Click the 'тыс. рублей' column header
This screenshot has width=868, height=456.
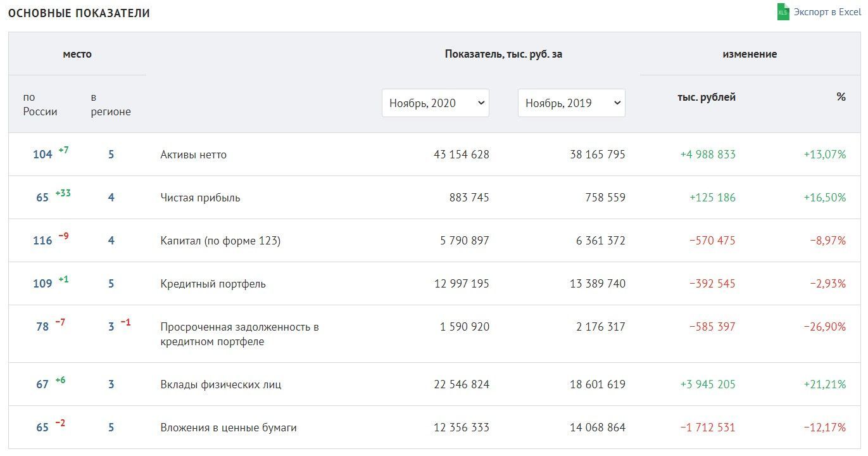pos(707,97)
